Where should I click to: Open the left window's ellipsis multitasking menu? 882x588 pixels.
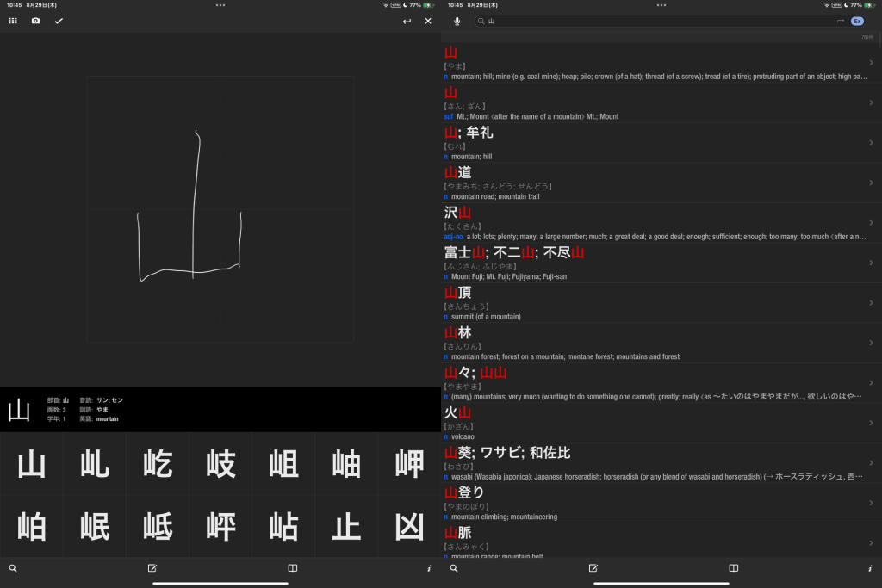point(220,5)
